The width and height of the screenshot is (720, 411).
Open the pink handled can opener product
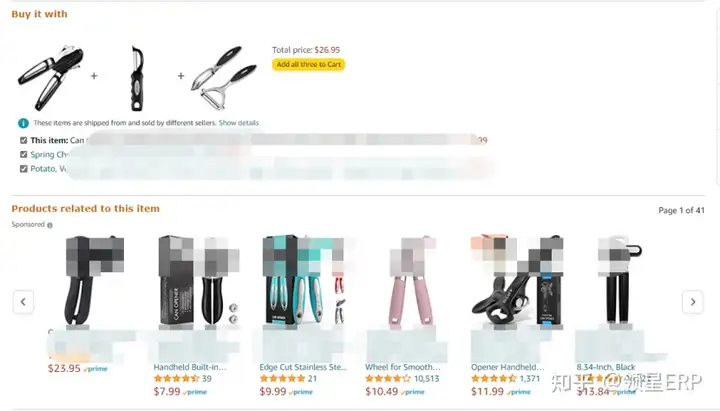410,282
